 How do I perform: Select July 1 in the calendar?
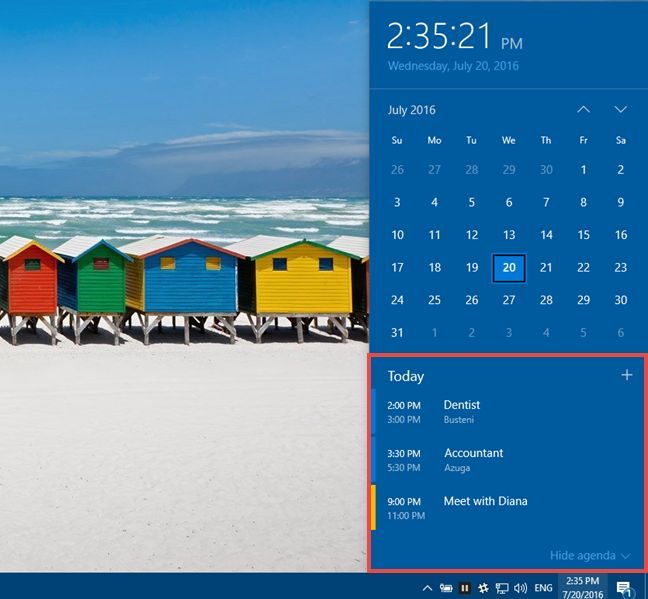[x=583, y=170]
